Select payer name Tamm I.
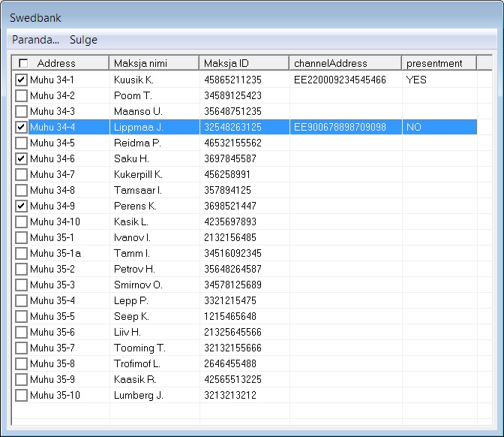504x437 pixels. 132,253
